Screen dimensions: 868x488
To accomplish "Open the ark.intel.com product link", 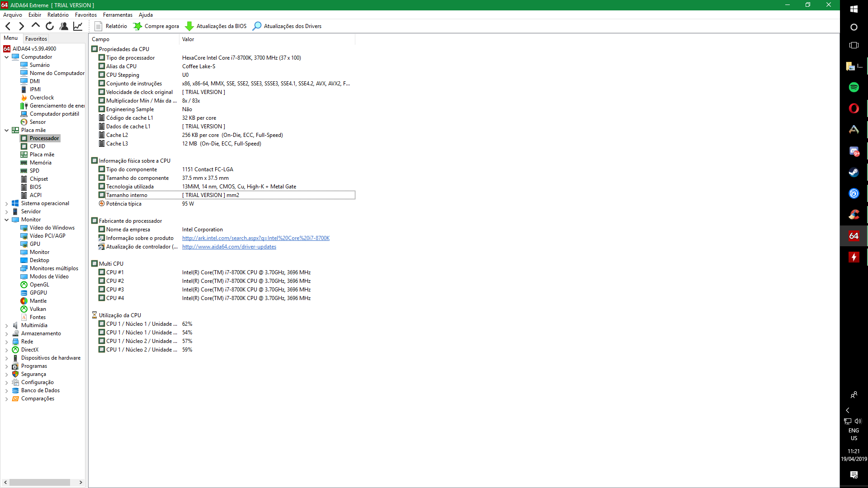I will tap(256, 238).
